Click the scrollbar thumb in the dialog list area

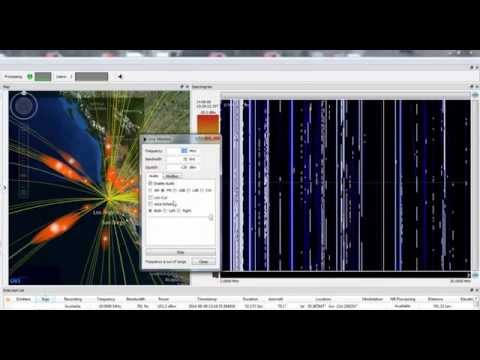point(211,218)
